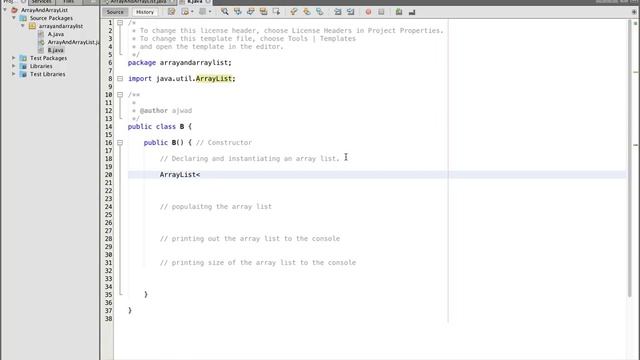Toggle Bookmark icon in the editor toolbar
Image resolution: width=640 pixels, height=360 pixels.
(320, 12)
